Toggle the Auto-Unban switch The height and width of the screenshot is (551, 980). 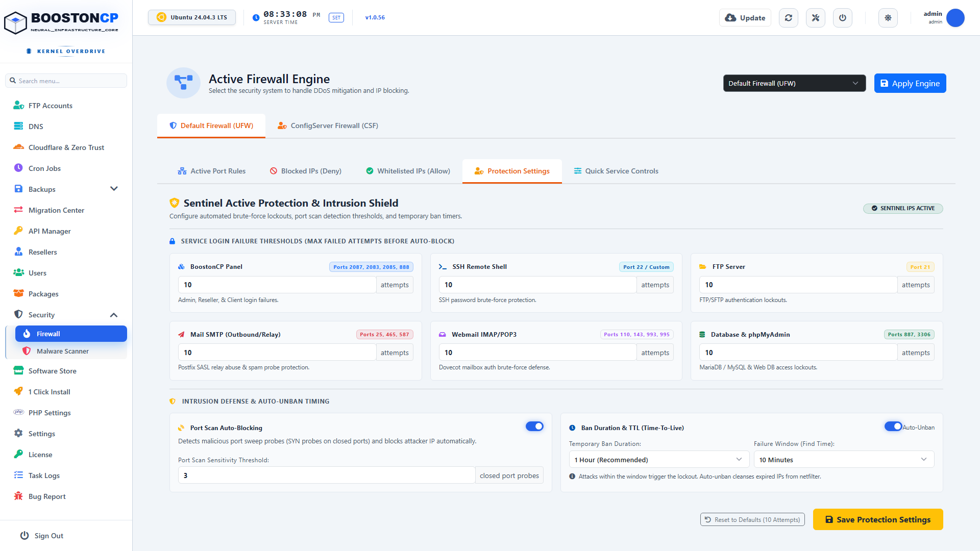tap(893, 427)
